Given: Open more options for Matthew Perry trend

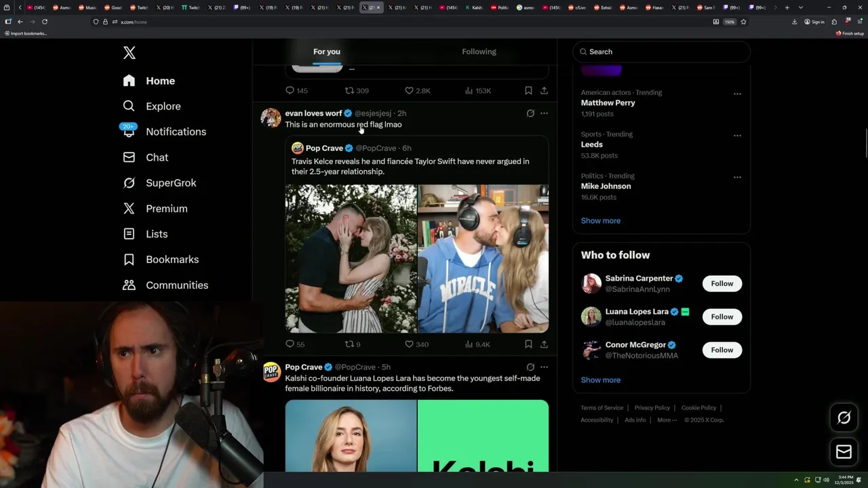Looking at the screenshot, I should pyautogui.click(x=737, y=94).
